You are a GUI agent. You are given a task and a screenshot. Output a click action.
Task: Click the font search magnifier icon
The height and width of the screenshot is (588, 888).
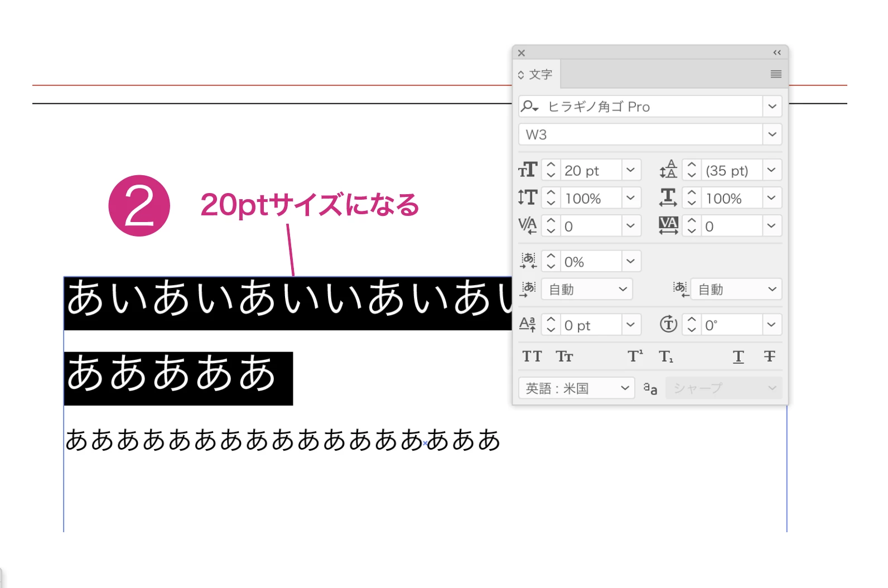click(529, 106)
